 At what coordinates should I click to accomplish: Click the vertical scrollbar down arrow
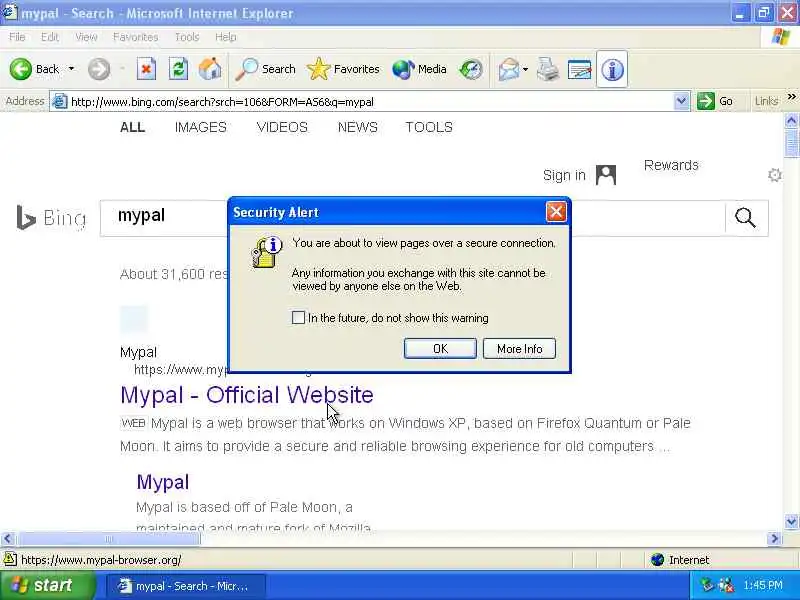click(791, 522)
